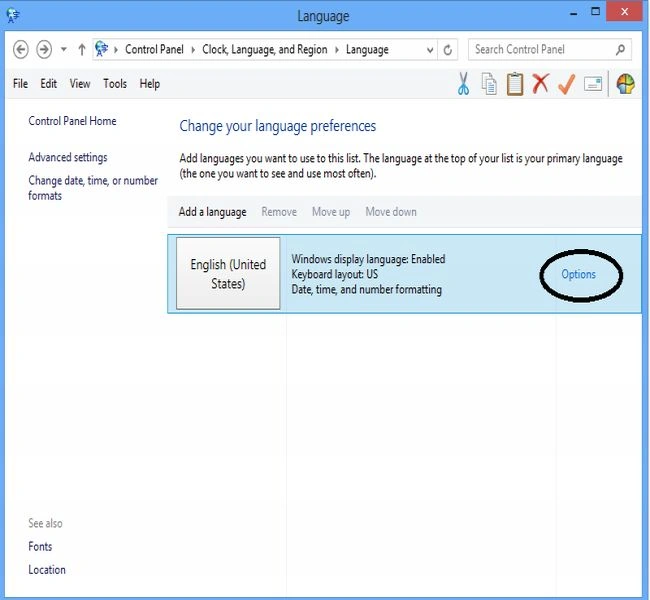650x600 pixels.
Task: Click the Back navigation arrow
Action: 21,50
